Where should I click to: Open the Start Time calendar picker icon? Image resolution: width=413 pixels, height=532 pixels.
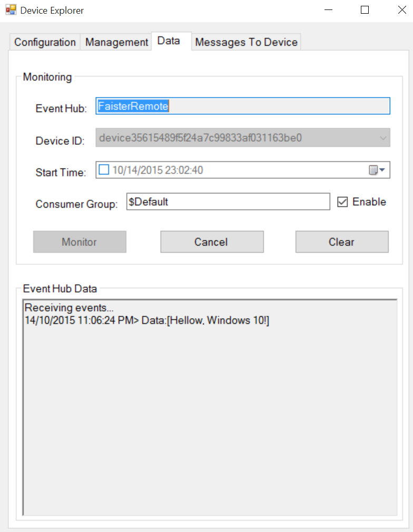point(373,170)
